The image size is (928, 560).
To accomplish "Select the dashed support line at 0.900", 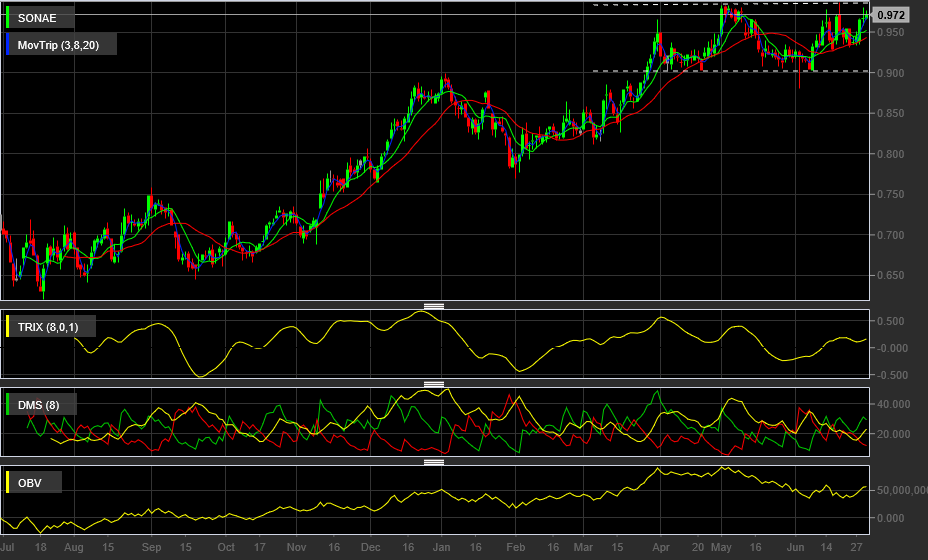I will tap(700, 71).
